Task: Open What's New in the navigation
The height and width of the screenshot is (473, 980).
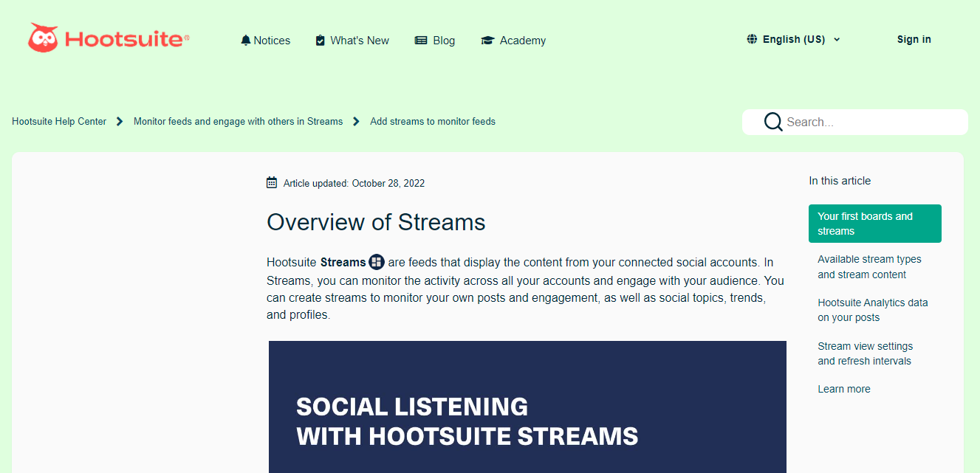Action: [352, 41]
